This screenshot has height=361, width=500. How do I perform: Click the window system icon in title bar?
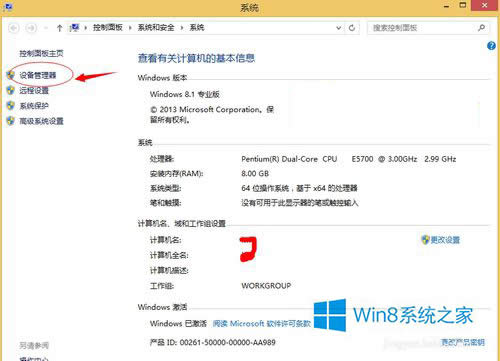7,7
